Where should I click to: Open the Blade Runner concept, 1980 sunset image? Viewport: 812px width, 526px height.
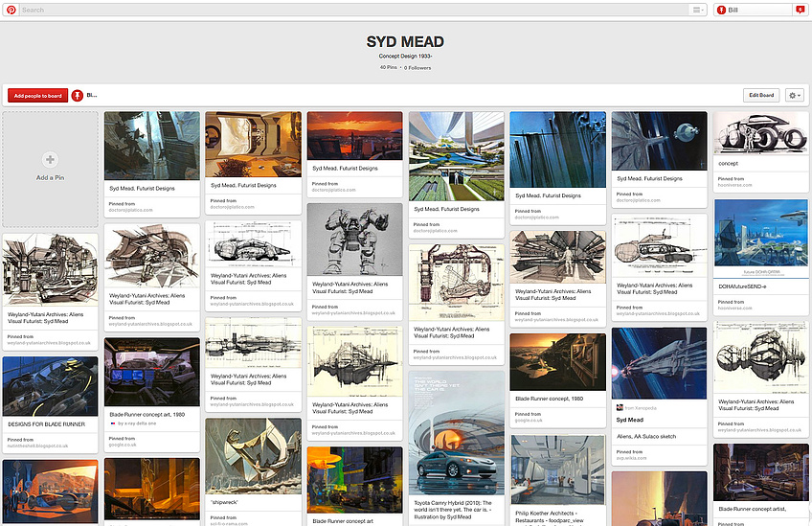click(x=557, y=362)
